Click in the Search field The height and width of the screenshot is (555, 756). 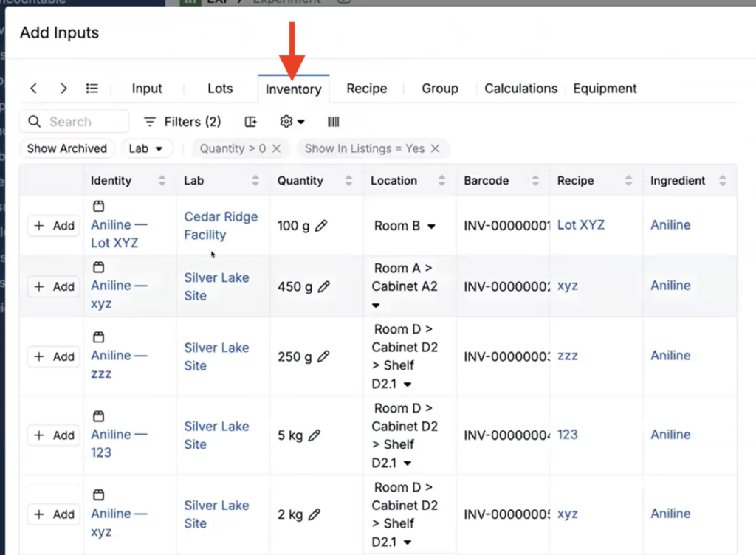tap(75, 122)
